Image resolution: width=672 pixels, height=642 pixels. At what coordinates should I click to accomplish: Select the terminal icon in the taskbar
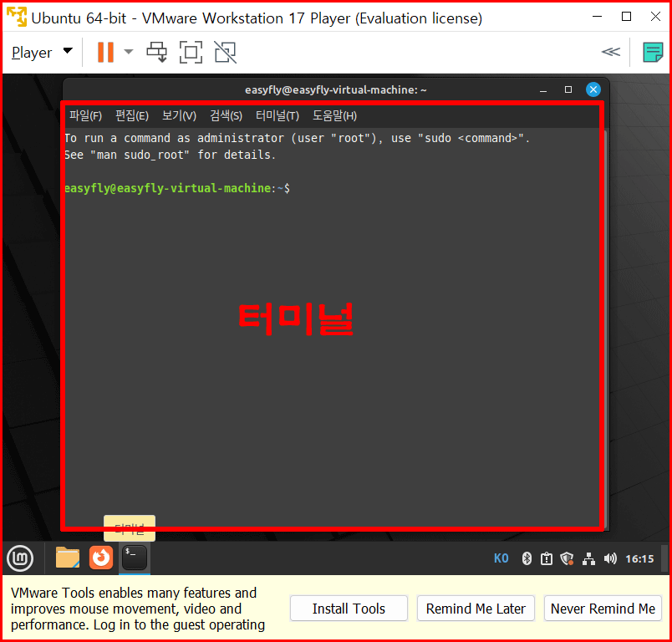click(x=135, y=558)
